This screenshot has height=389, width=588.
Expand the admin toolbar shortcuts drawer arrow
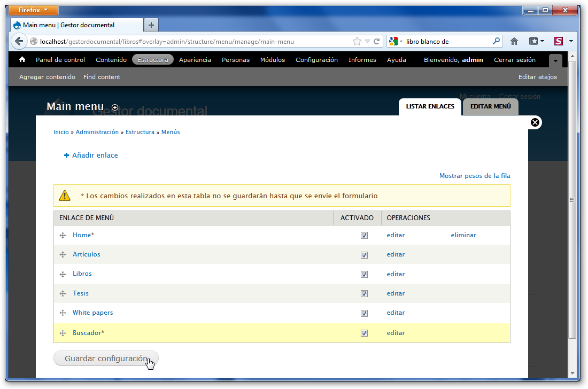point(555,61)
